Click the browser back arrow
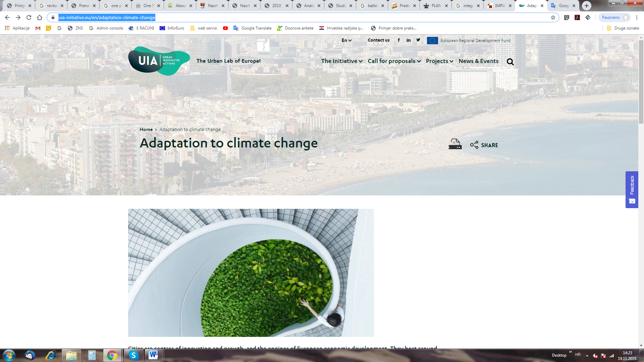 pos(7,17)
